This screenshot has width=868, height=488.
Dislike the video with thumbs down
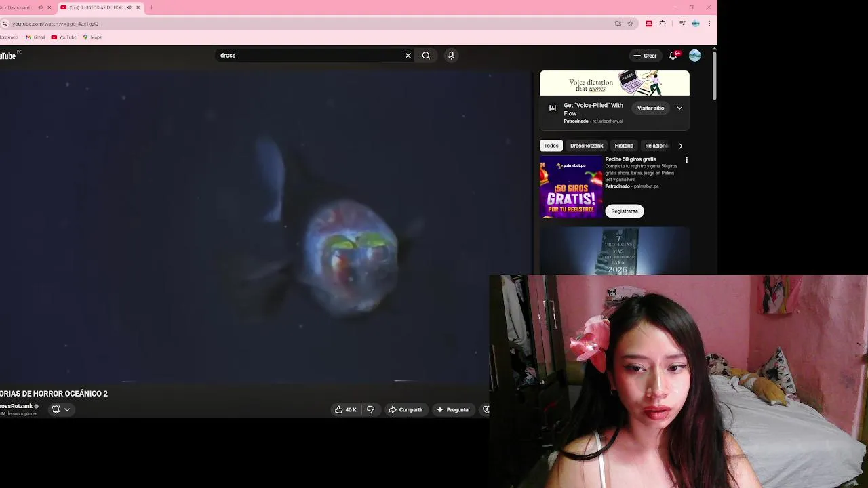[370, 409]
